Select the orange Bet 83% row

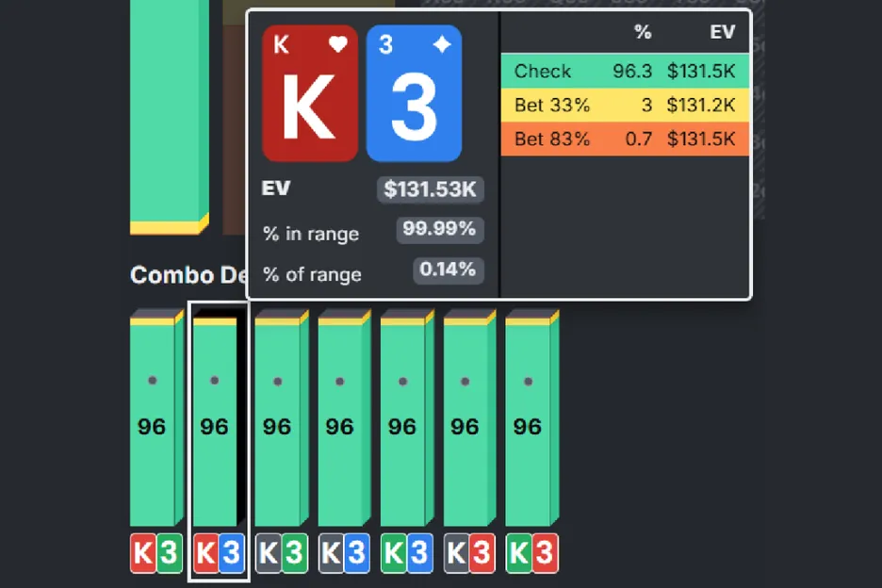(x=625, y=139)
